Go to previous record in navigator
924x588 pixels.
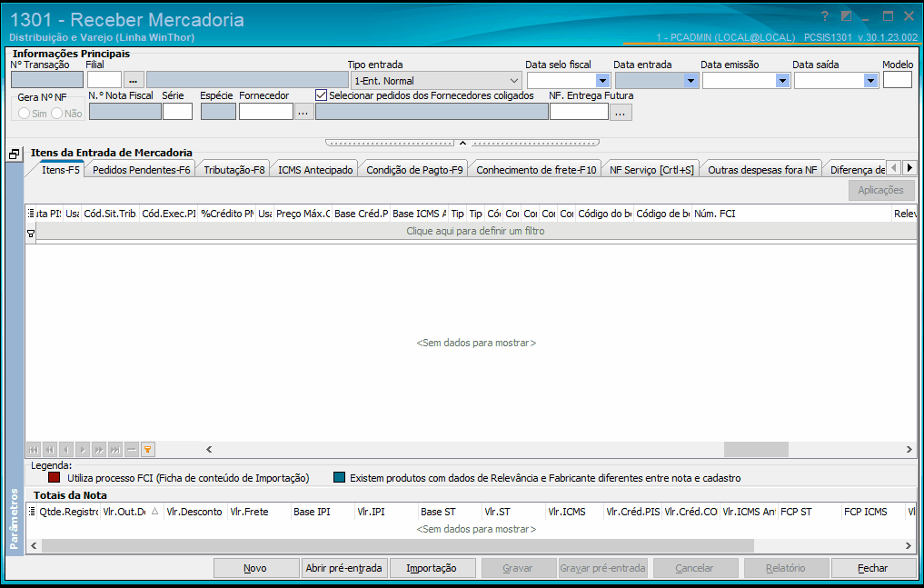coord(66,450)
